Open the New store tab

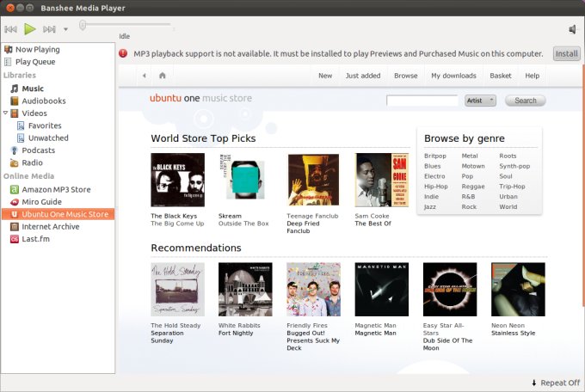coord(325,76)
